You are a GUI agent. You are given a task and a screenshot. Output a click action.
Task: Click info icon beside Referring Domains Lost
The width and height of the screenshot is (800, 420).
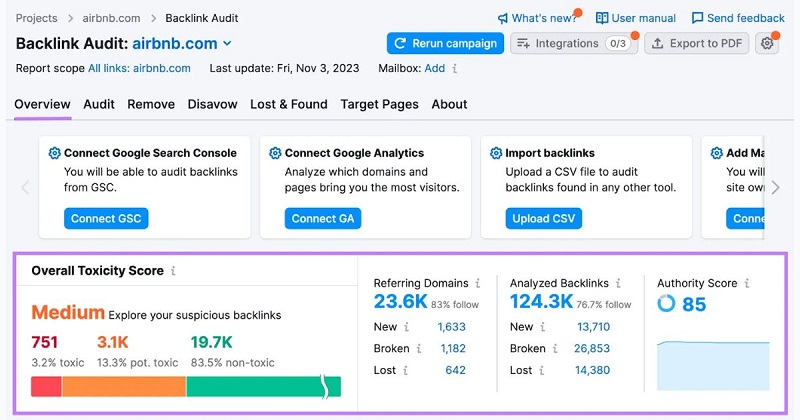(405, 370)
